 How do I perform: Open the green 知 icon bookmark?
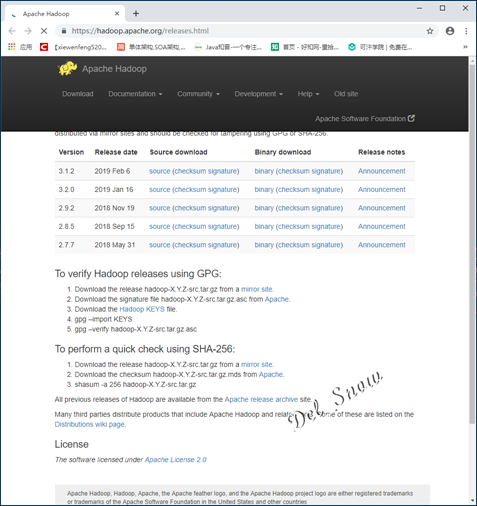(x=305, y=47)
